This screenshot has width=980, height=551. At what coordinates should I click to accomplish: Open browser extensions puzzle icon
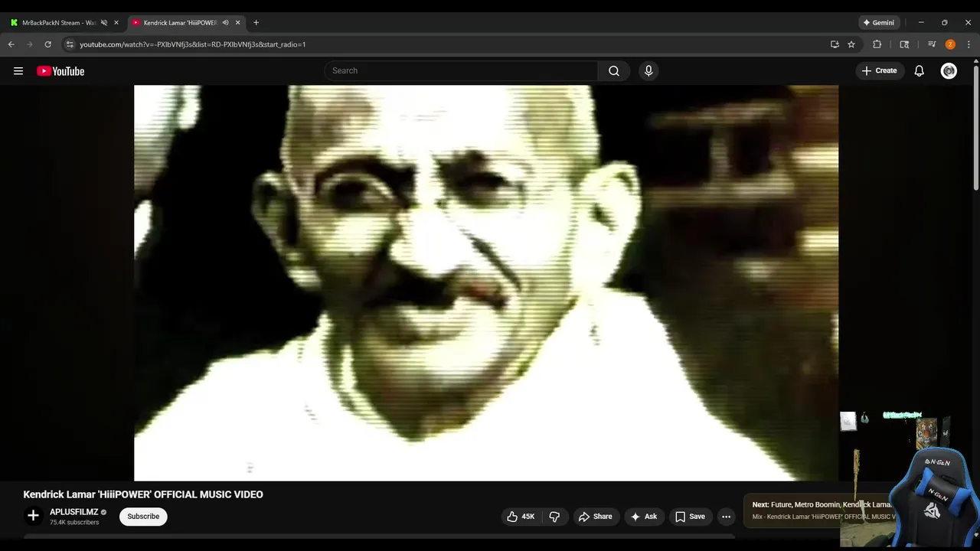coord(877,44)
